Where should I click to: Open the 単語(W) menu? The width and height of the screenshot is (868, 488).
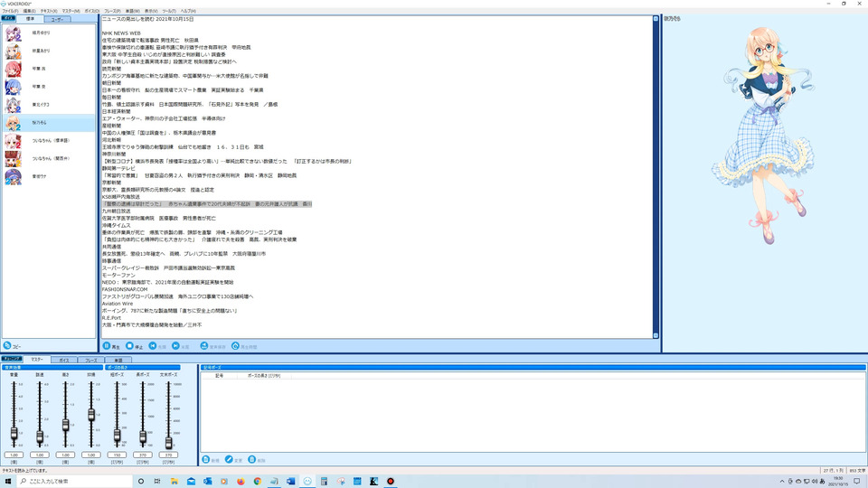coord(133,11)
